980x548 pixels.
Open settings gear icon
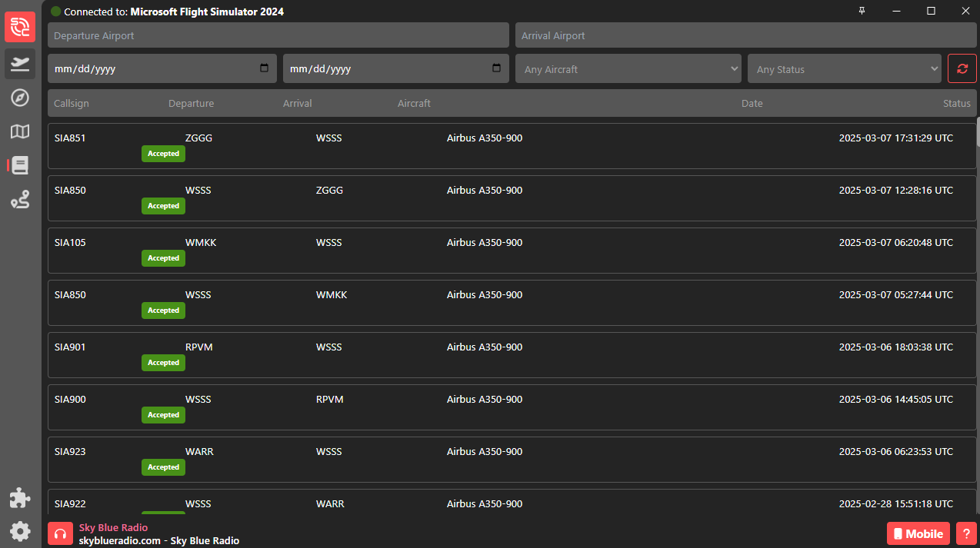[20, 530]
